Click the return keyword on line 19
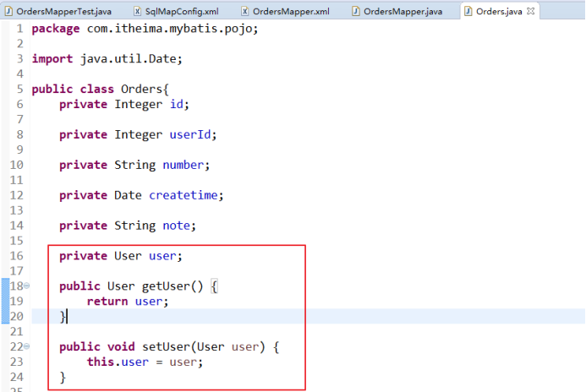586x392 pixels. click(x=107, y=302)
